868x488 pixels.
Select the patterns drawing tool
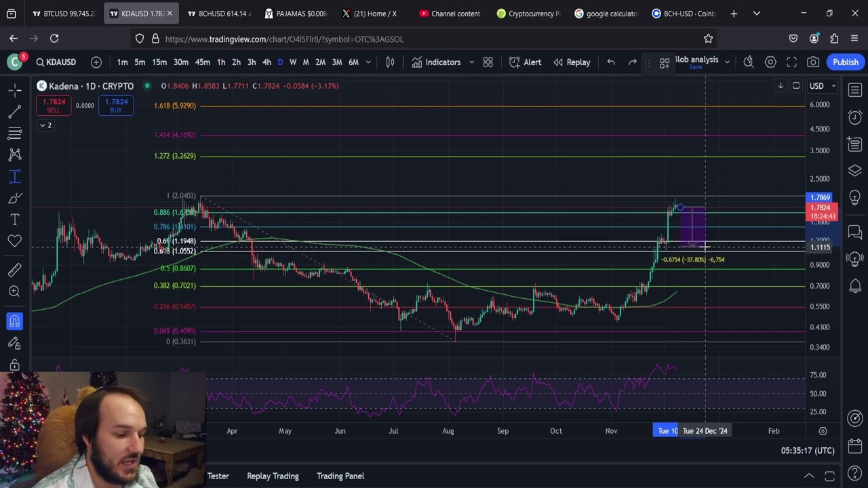point(15,155)
